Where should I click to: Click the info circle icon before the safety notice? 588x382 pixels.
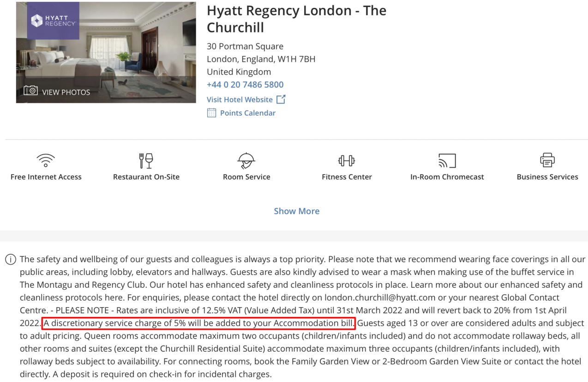10,259
